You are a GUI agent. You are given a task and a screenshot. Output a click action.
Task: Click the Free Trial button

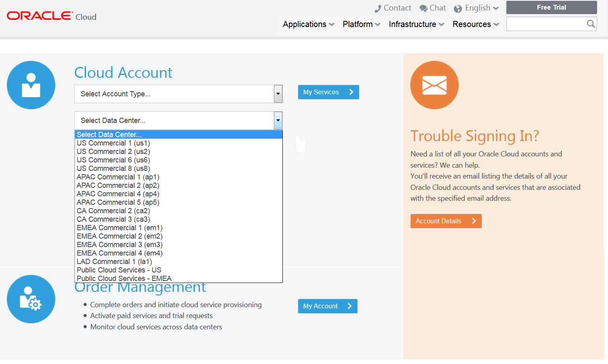pyautogui.click(x=551, y=7)
